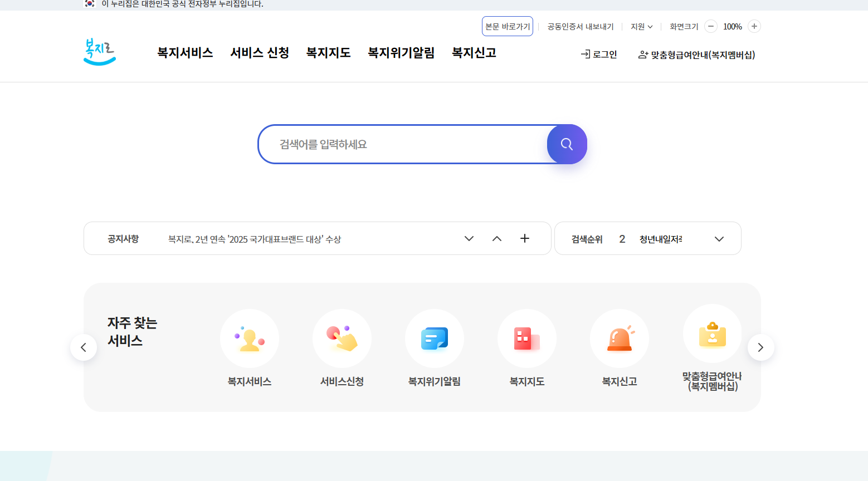The image size is (868, 481).
Task: Click the 본문 바로가기 button
Action: (x=507, y=26)
